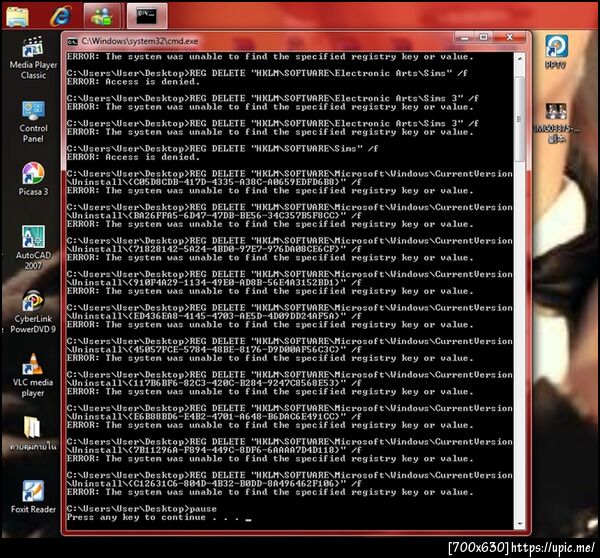The width and height of the screenshot is (600, 558).
Task: Click the 'pause' command line
Action: point(142,509)
